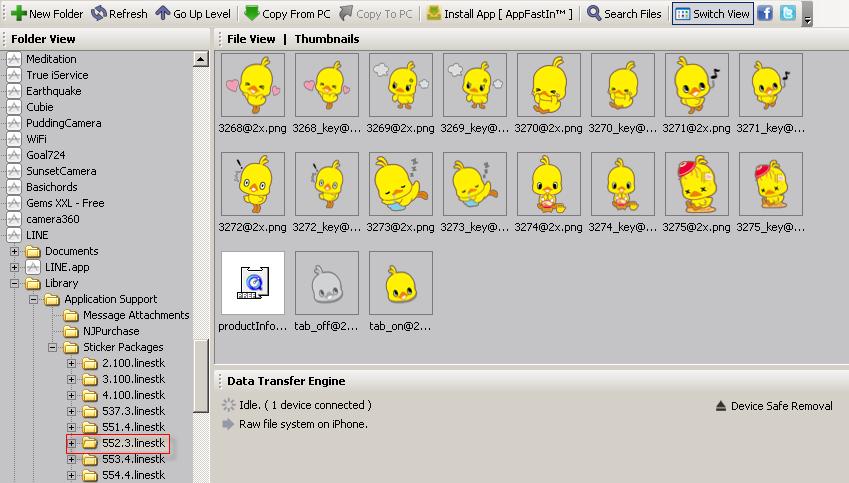The width and height of the screenshot is (849, 483).
Task: Open Install App AppFastIn tool
Action: click(500, 14)
